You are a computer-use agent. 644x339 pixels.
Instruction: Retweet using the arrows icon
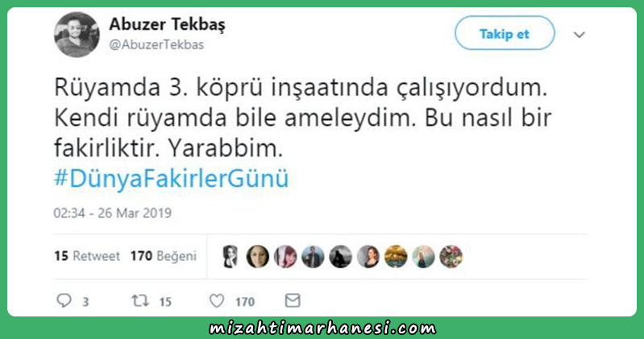click(140, 301)
